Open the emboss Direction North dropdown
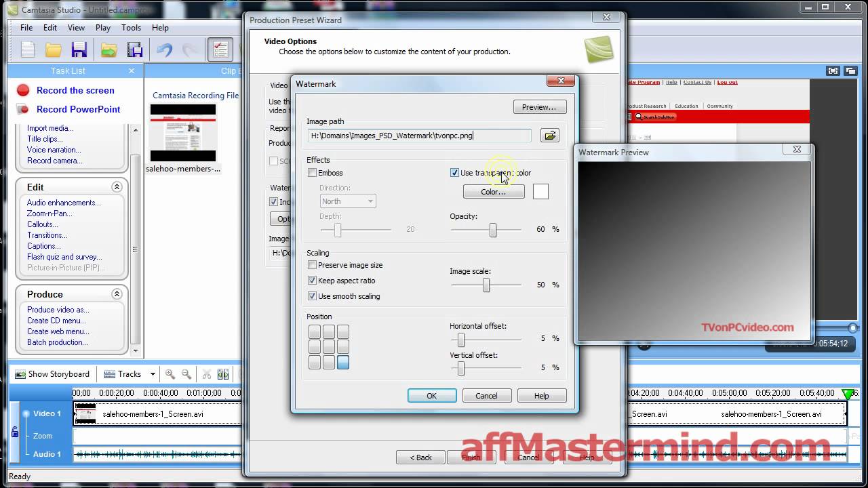Viewport: 868px width, 488px height. pos(348,201)
